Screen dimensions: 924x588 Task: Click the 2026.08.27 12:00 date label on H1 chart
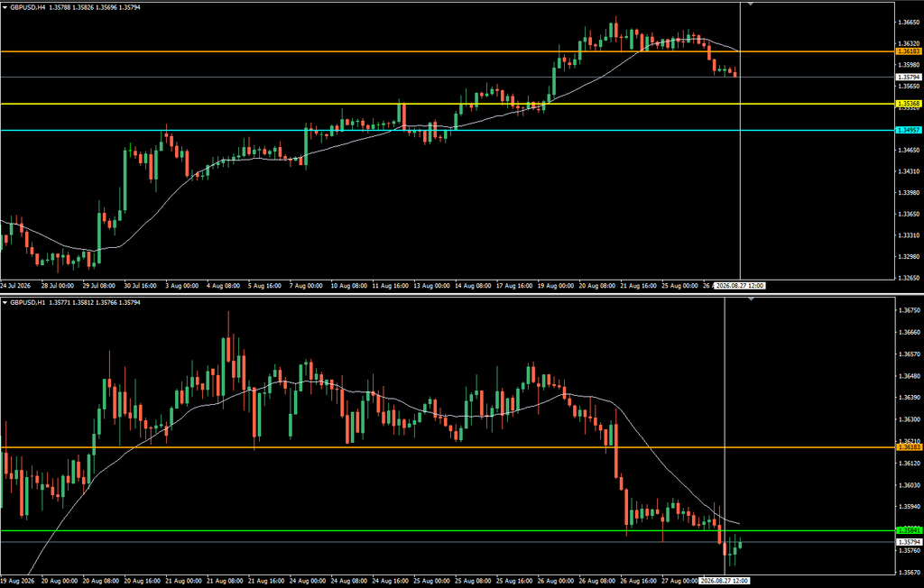pyautogui.click(x=725, y=581)
